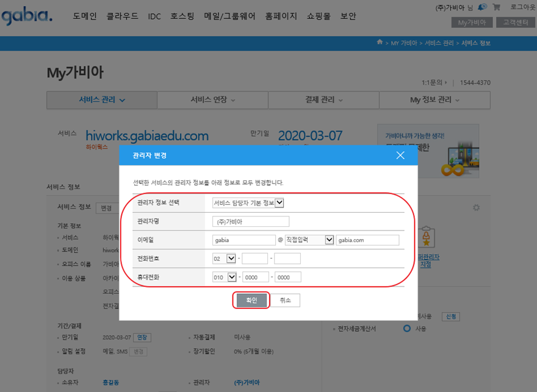The width and height of the screenshot is (537, 392).
Task: Click the 로그아웃 link
Action: point(522,7)
